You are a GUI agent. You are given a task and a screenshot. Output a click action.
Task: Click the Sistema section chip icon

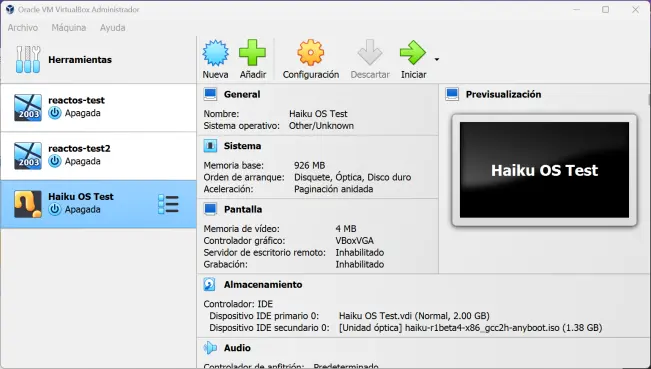tap(210, 146)
